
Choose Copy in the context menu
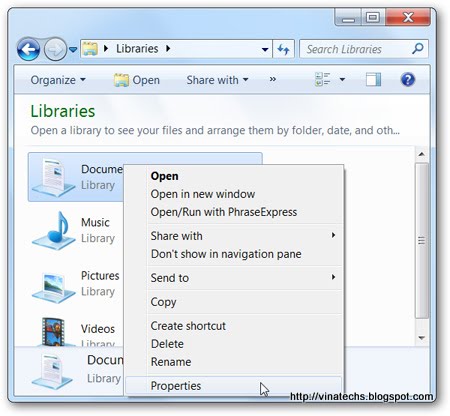pyautogui.click(x=235, y=302)
